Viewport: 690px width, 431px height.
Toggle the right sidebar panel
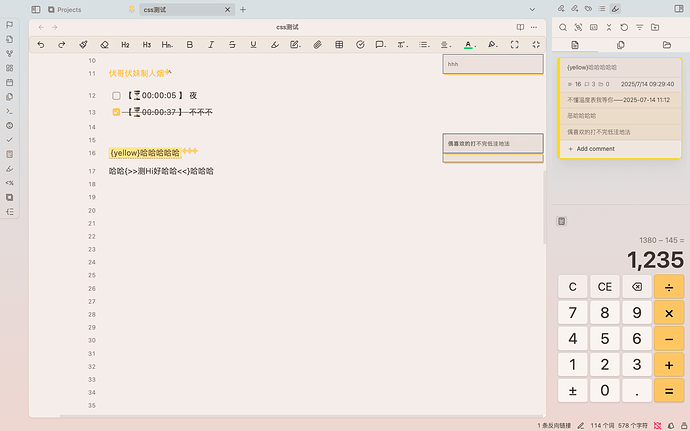[x=679, y=8]
